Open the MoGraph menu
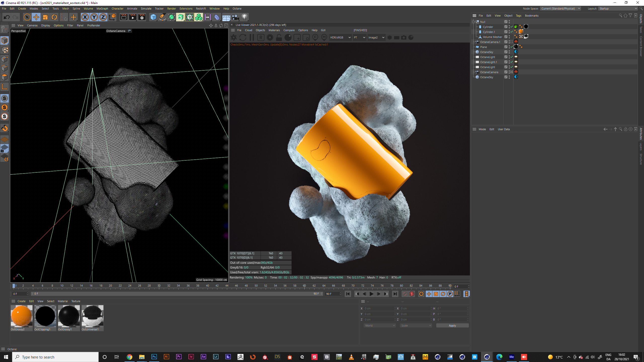 (102, 9)
